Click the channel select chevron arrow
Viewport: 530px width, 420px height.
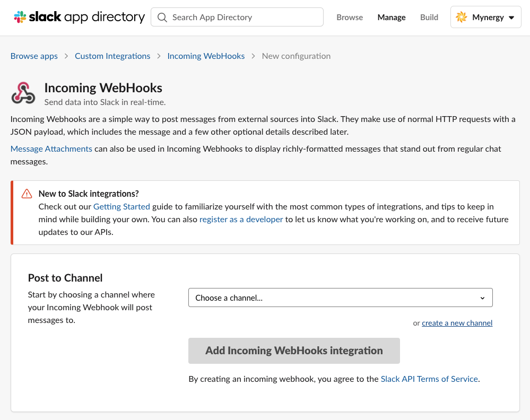[482, 298]
